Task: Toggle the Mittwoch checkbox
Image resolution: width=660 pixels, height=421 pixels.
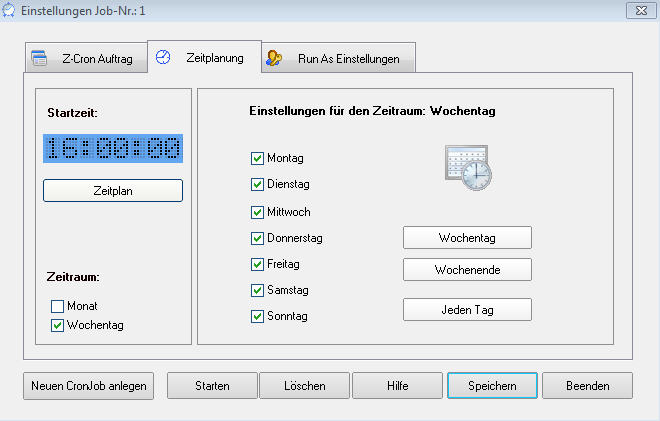Action: (x=257, y=212)
